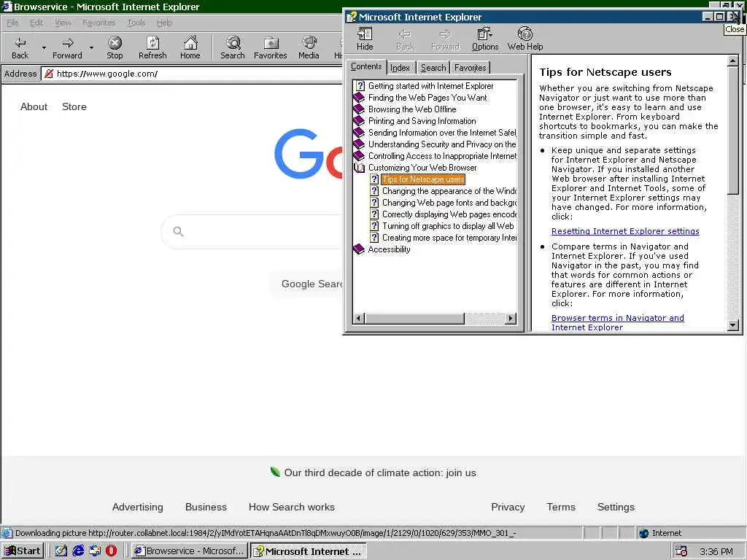The image size is (747, 560).
Task: Click the green leaf icon beside climate message
Action: coord(275,472)
